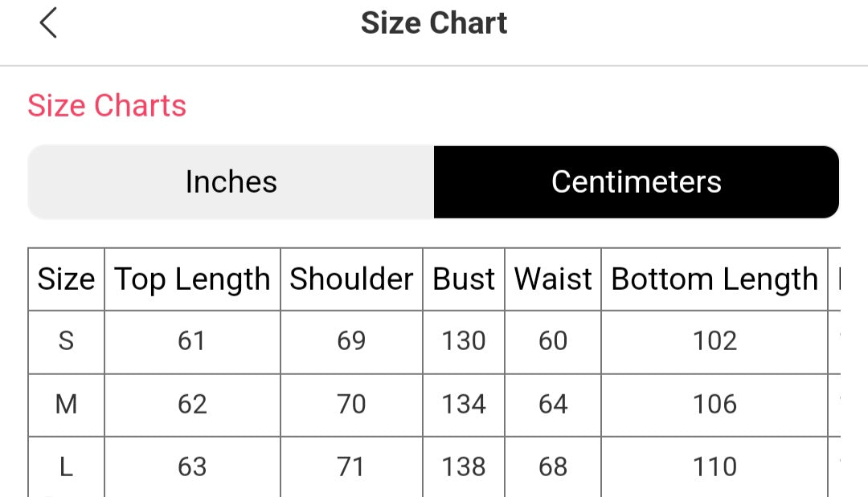This screenshot has height=497, width=868.
Task: Tap the bottom length value 110
Action: click(x=714, y=467)
